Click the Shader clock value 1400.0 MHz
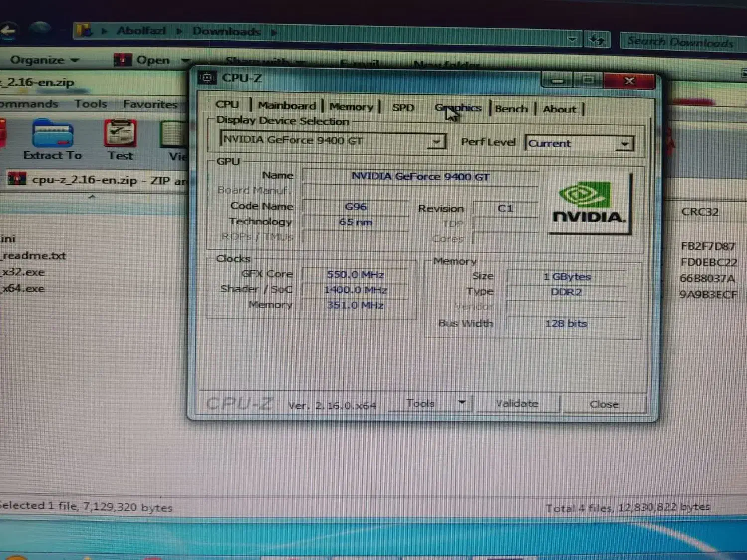This screenshot has width=747, height=560. (355, 290)
